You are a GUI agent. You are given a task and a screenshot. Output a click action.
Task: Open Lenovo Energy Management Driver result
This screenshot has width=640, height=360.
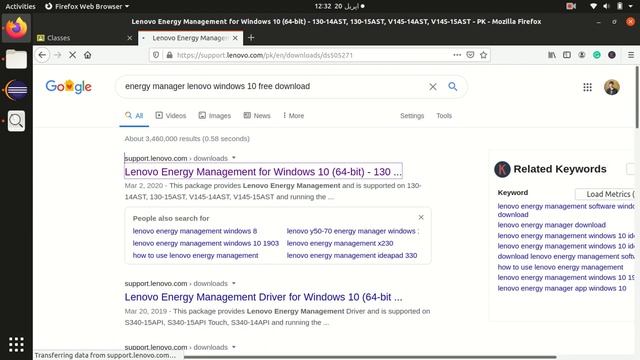coord(263,297)
